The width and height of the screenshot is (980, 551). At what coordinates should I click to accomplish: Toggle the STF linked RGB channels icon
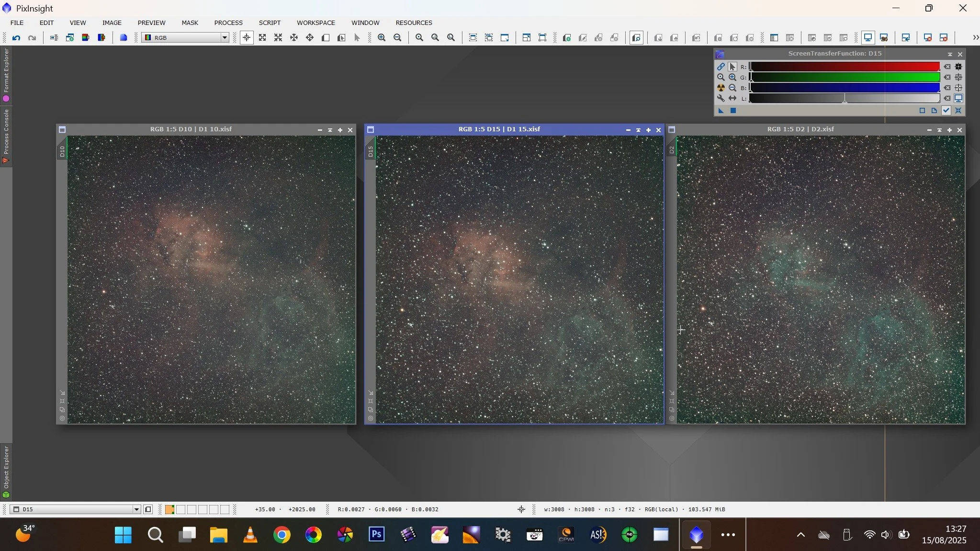(x=721, y=67)
